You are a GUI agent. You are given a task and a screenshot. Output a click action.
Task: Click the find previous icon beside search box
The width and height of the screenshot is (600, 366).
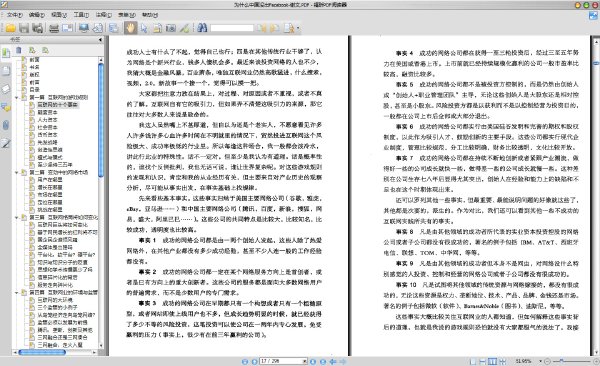click(261, 28)
